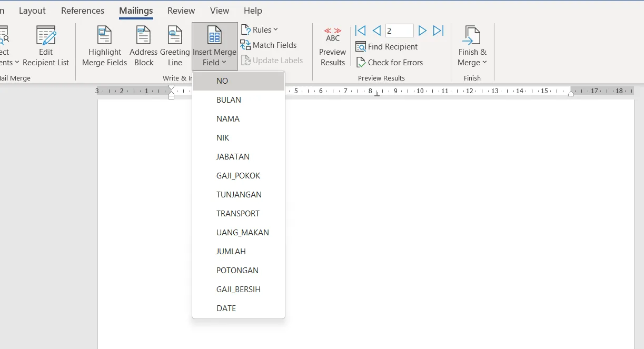Insert the TRANSPORT field
This screenshot has width=644, height=349.
(x=239, y=214)
